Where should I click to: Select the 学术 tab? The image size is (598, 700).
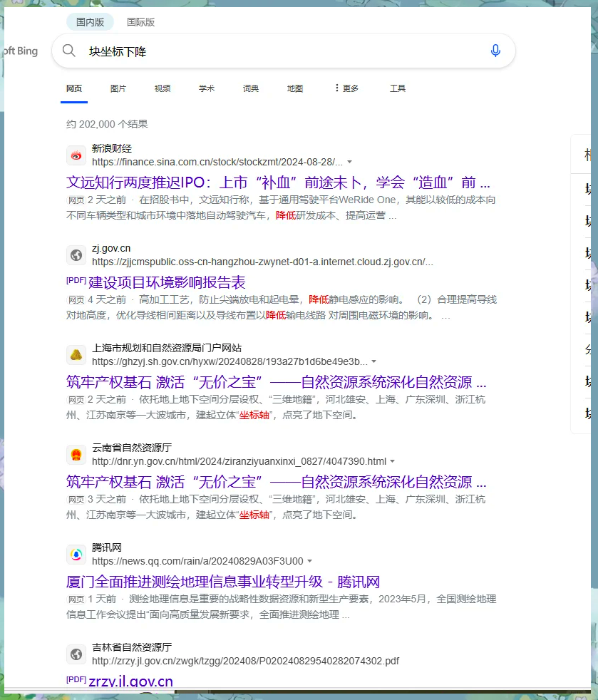point(207,88)
